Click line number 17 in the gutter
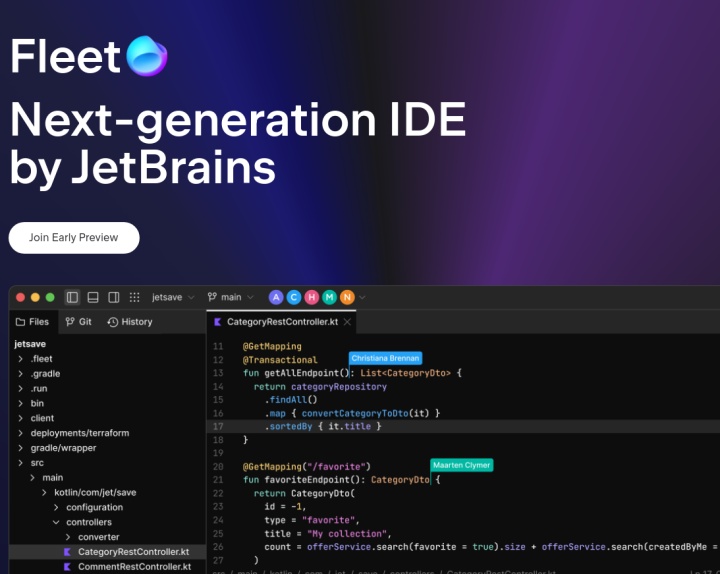 pyautogui.click(x=218, y=427)
